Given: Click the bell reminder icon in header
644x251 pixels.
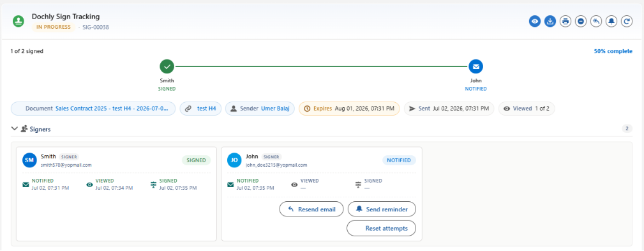Looking at the screenshot, I should click(x=611, y=21).
